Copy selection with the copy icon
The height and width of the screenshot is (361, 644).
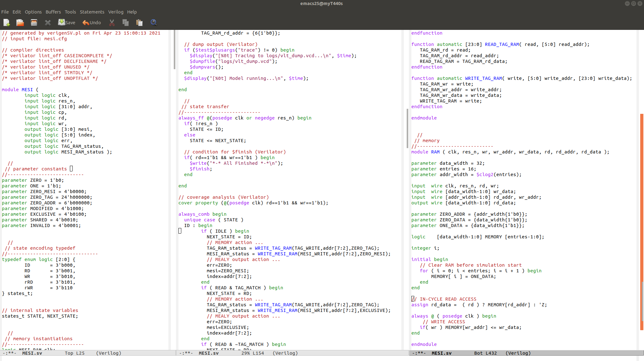(126, 22)
